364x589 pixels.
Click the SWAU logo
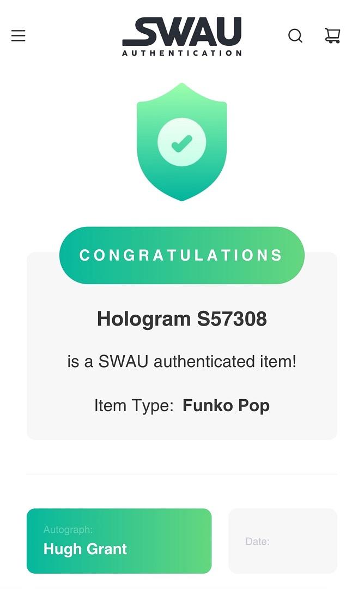[182, 37]
